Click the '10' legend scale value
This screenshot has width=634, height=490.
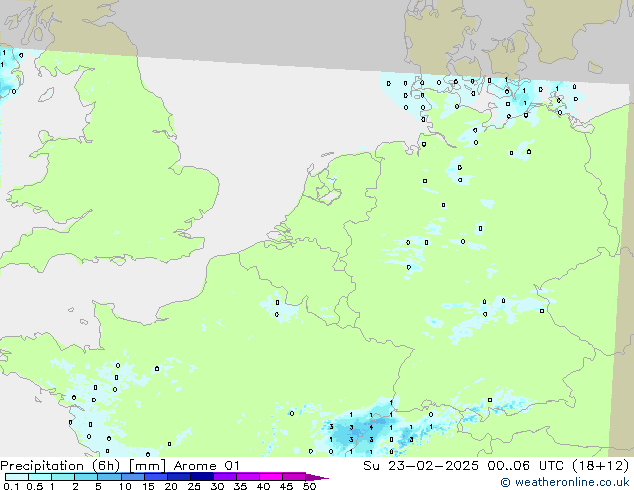tap(125, 486)
